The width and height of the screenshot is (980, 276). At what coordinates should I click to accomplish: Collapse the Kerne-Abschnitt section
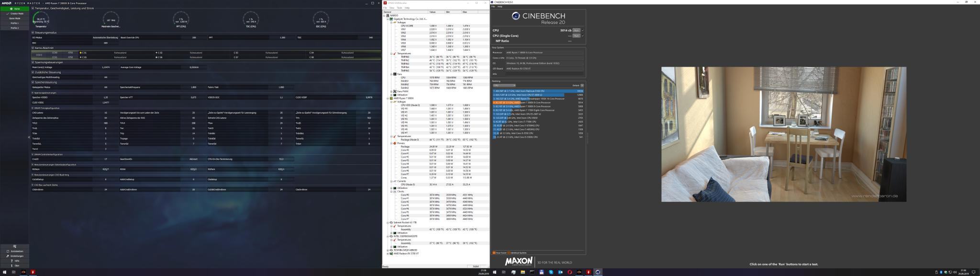point(33,48)
